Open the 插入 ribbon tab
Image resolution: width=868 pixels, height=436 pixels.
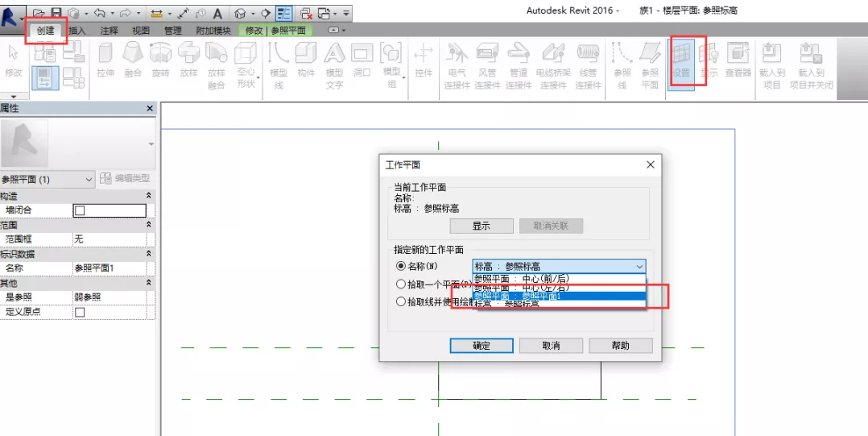[77, 31]
